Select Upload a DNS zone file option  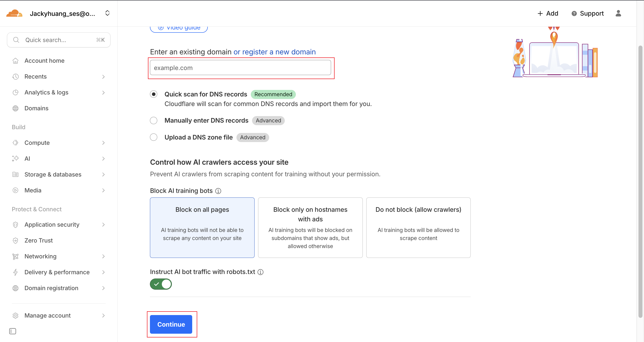154,137
